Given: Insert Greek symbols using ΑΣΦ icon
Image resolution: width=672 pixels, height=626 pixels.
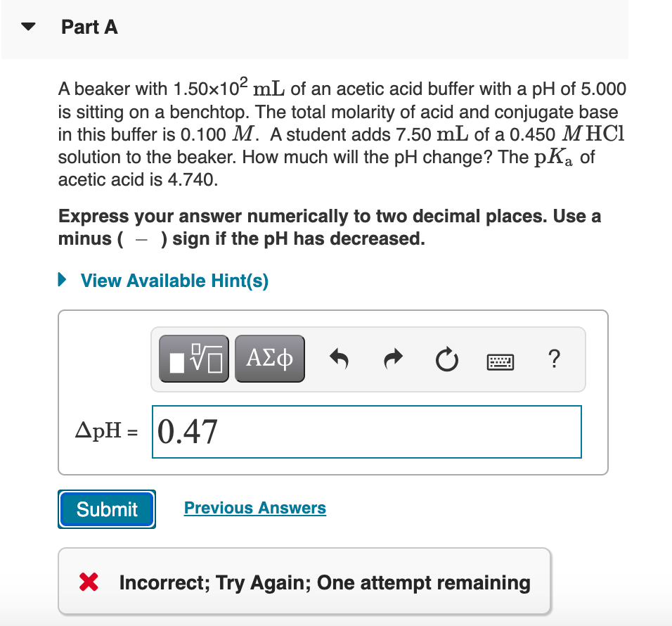Looking at the screenshot, I should [270, 358].
